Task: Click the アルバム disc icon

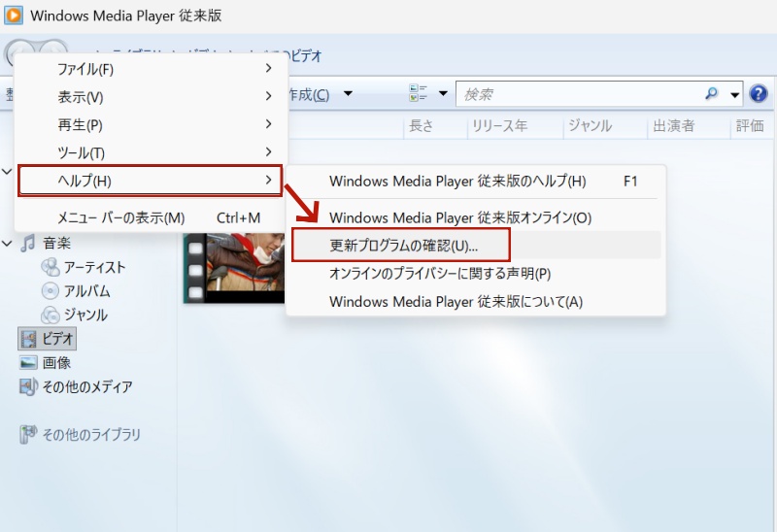Action: pos(51,291)
